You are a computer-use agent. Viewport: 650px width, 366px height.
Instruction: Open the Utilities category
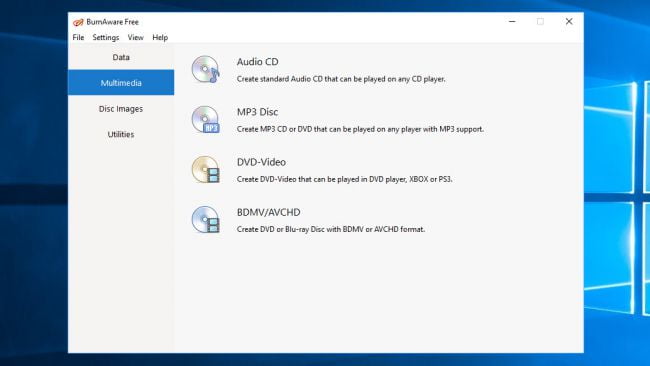pos(121,134)
